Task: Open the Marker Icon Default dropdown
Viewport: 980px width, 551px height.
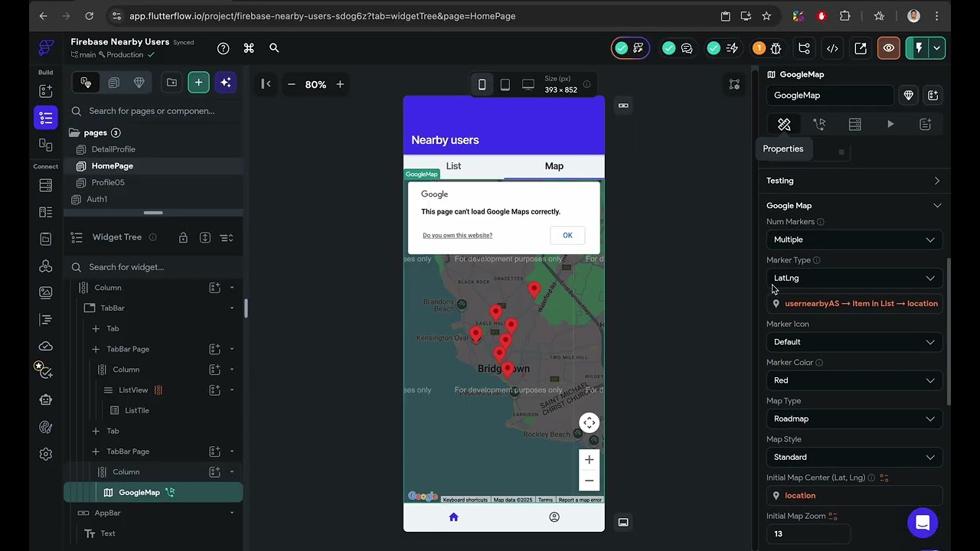Action: click(x=854, y=342)
